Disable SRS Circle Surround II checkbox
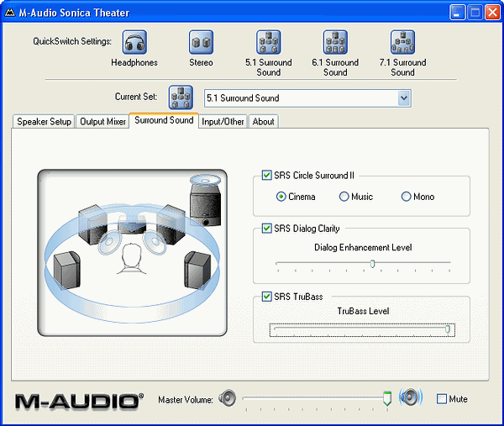This screenshot has height=426, width=504. 266,176
